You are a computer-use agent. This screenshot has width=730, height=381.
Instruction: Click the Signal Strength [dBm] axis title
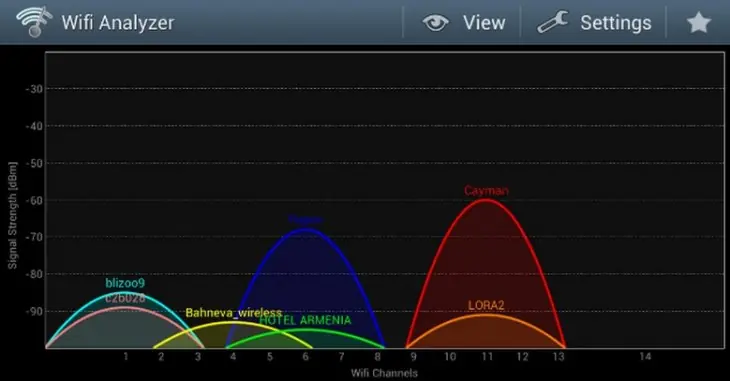pos(12,215)
